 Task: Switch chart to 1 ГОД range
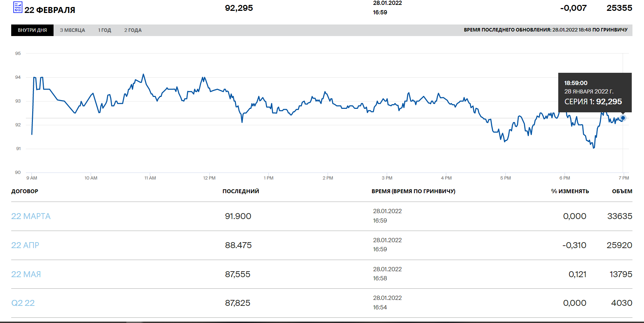(104, 30)
